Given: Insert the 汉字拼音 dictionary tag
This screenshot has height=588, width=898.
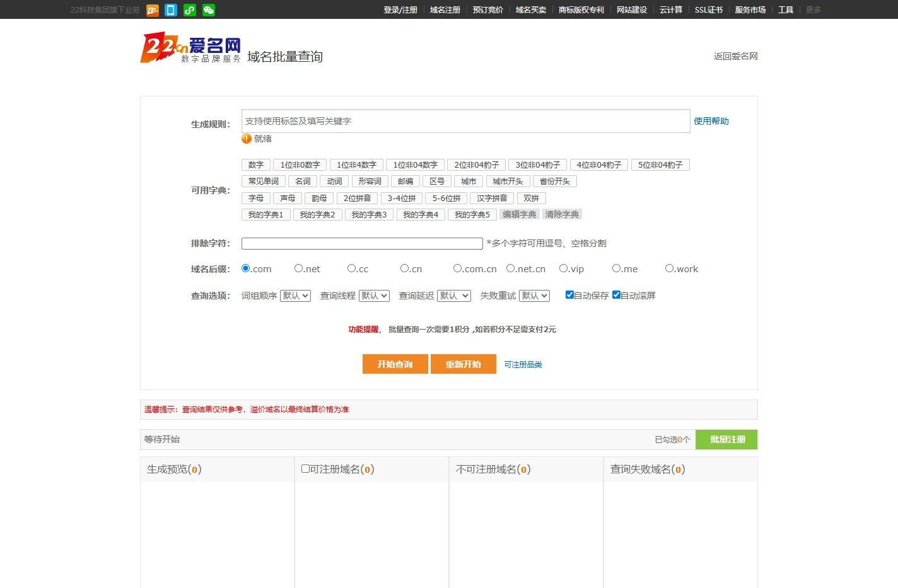Looking at the screenshot, I should 492,198.
